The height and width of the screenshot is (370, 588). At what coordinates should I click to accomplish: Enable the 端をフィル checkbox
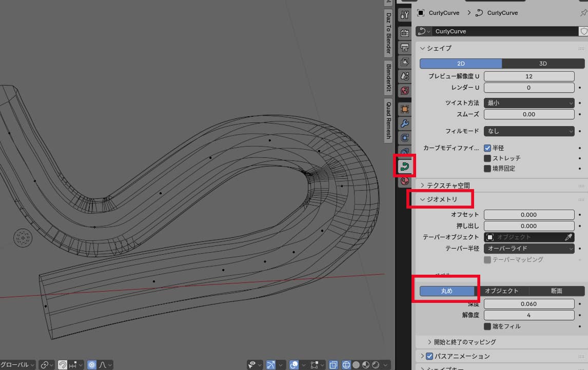(487, 326)
